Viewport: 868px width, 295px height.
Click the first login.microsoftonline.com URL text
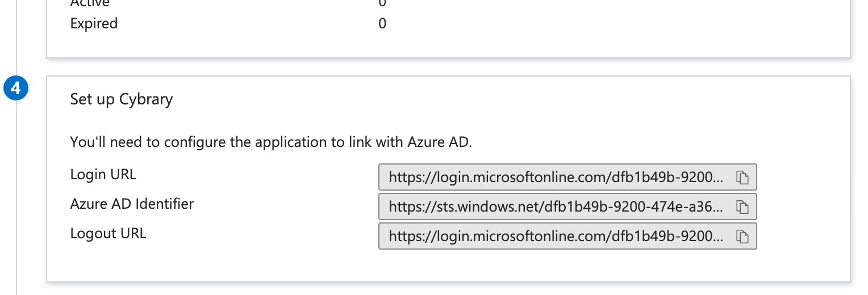pos(556,178)
